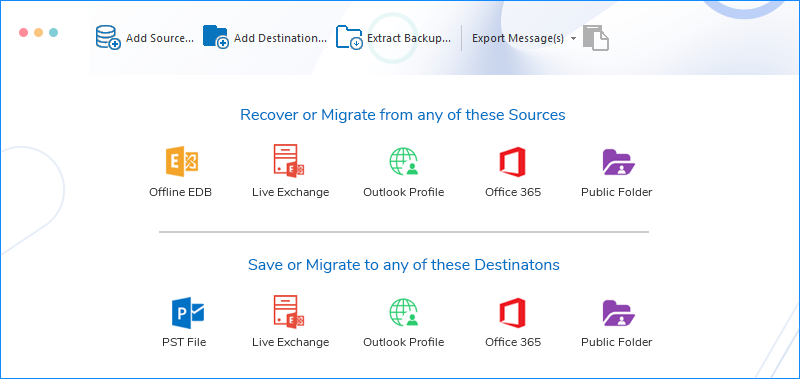The width and height of the screenshot is (800, 379).
Task: Select Outlook Profile icon under Sources
Action: [404, 162]
